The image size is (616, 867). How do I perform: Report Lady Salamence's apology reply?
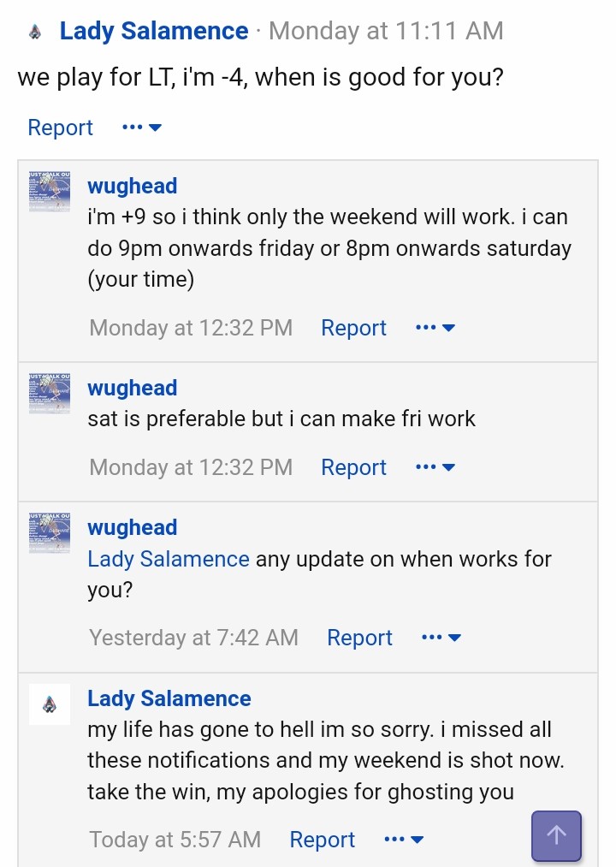pyautogui.click(x=322, y=840)
